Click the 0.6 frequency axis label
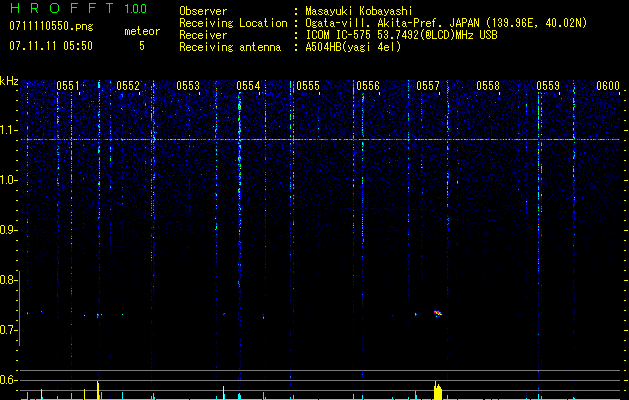629x400 pixels. 9,380
